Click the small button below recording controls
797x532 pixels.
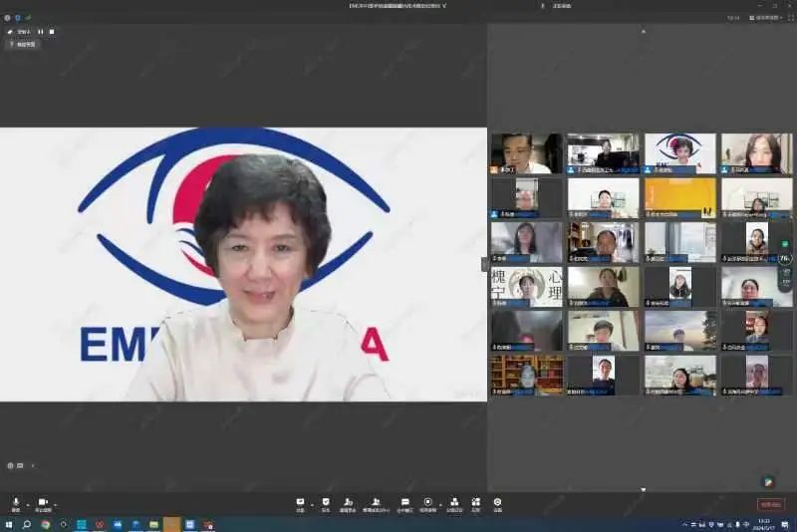click(x=22, y=44)
